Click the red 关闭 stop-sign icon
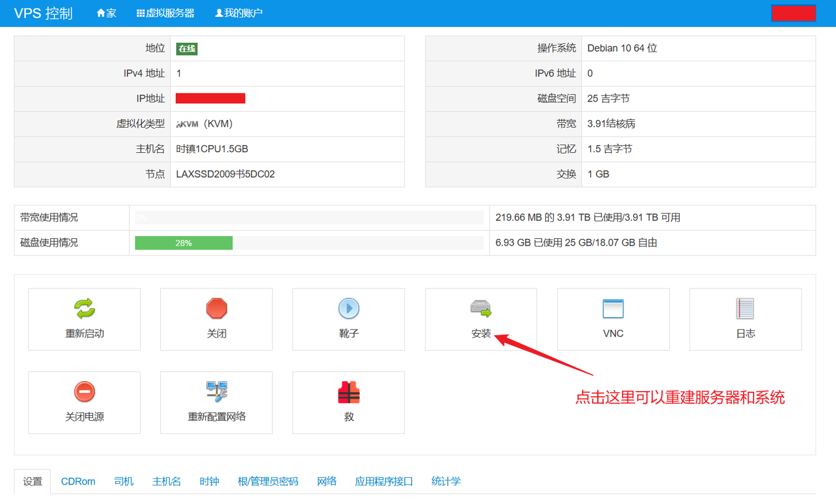Viewport: 836px width, 504px height. (216, 308)
